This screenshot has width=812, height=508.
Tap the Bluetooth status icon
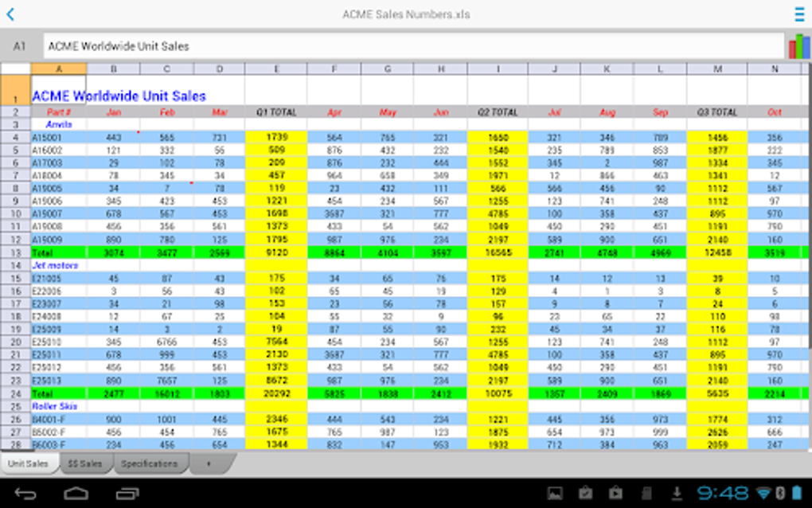coord(780,493)
